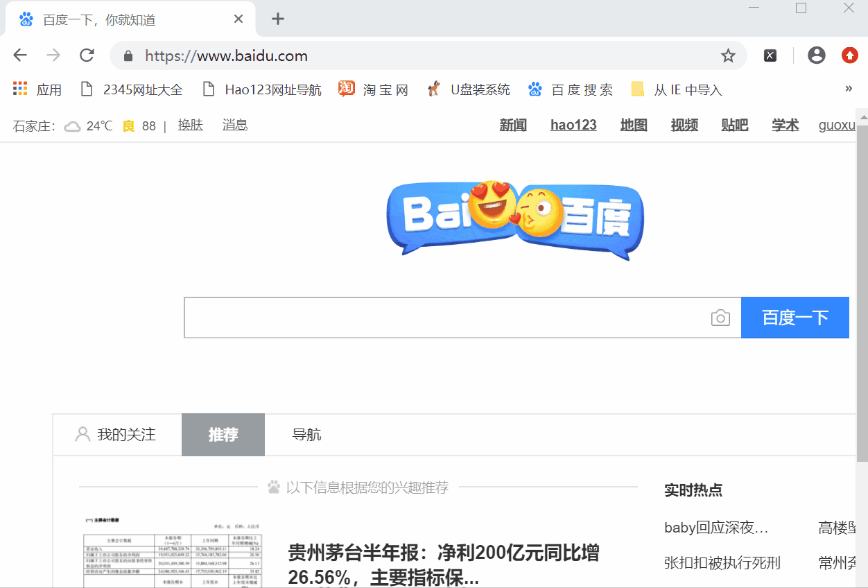The image size is (868, 588).
Task: Open the 贴吧 link
Action: point(734,125)
